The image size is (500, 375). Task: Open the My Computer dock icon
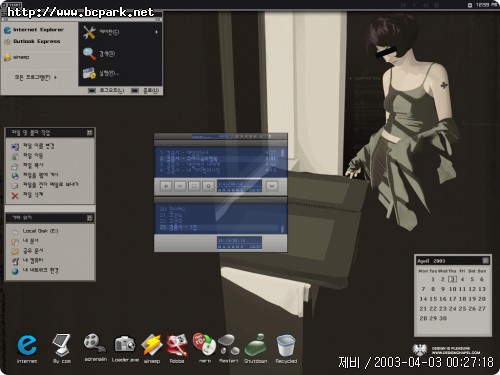[62, 345]
